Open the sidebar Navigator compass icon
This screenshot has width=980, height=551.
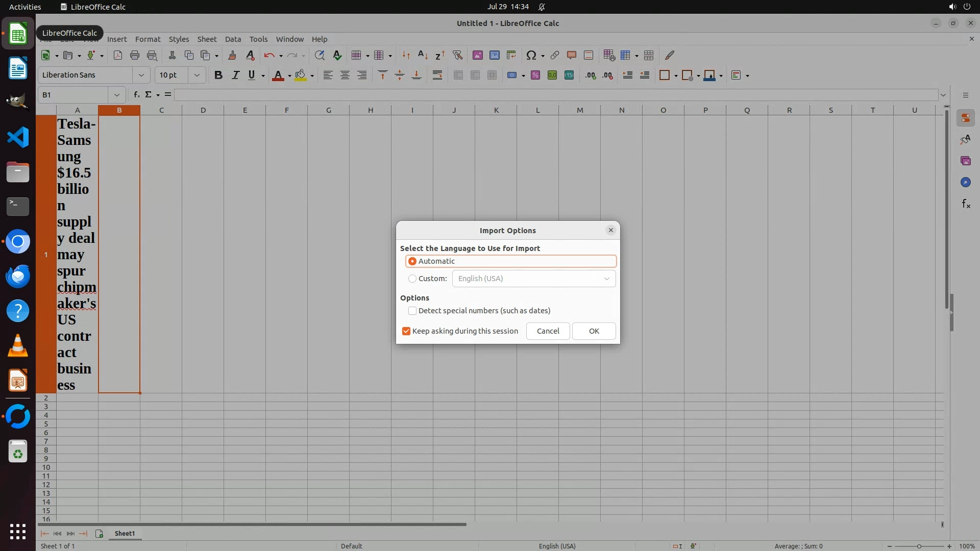(965, 182)
